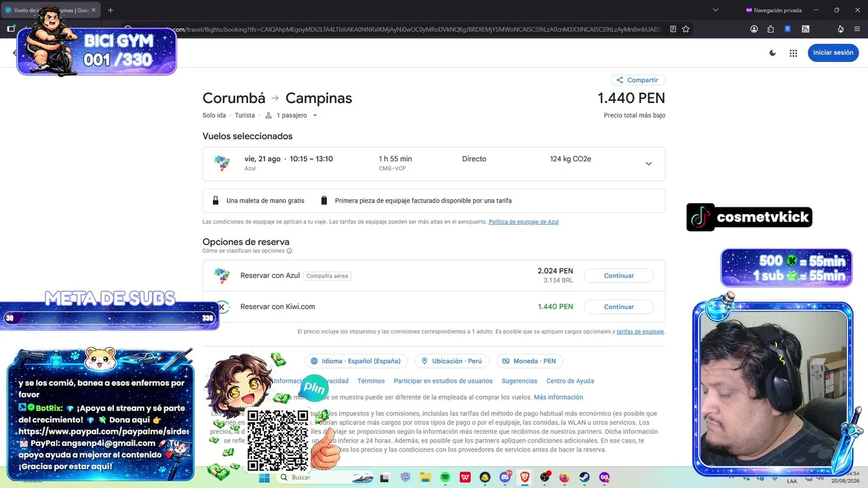Bookmark this page with the star icon

pos(686,29)
